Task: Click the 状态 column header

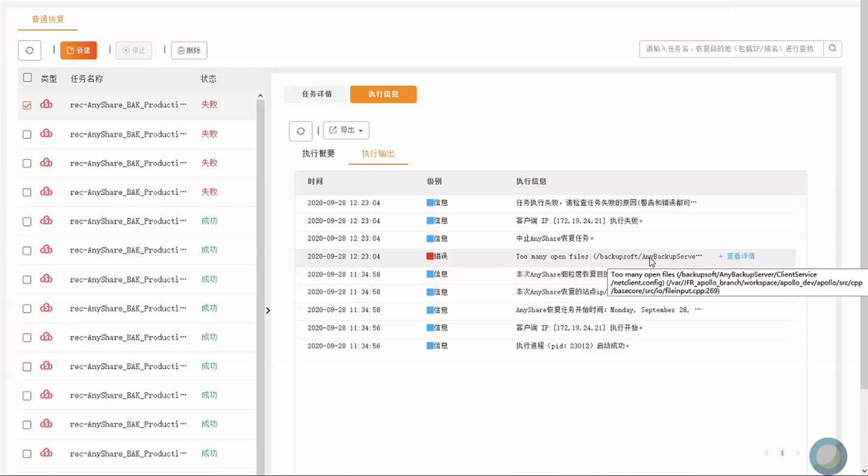Action: click(209, 79)
